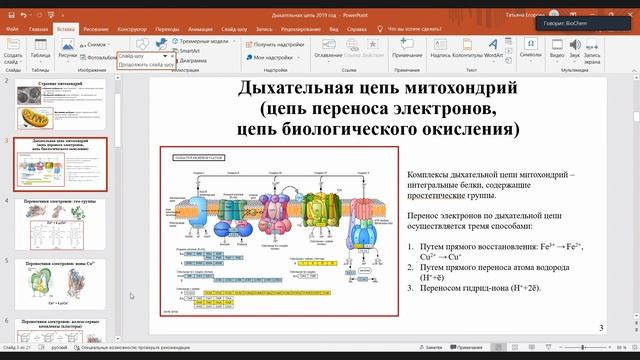Collapse the ribbon with the chevron
Viewport: 640px width, 360px height.
[x=634, y=70]
